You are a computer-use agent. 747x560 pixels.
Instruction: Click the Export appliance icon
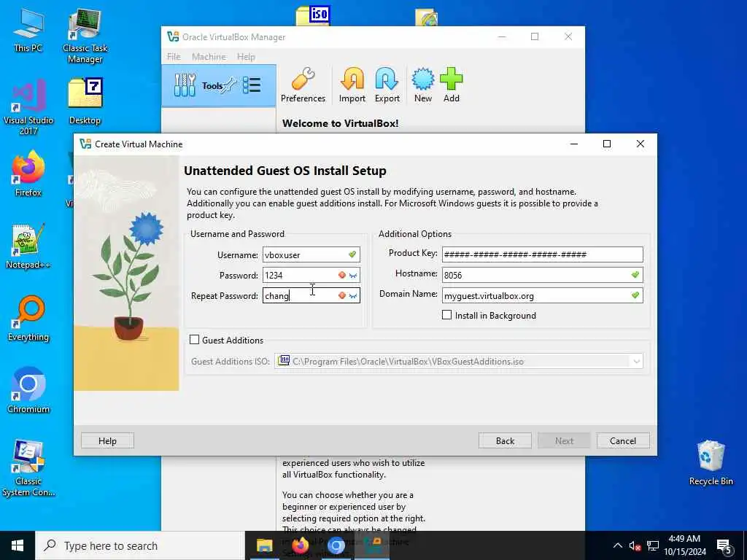387,85
